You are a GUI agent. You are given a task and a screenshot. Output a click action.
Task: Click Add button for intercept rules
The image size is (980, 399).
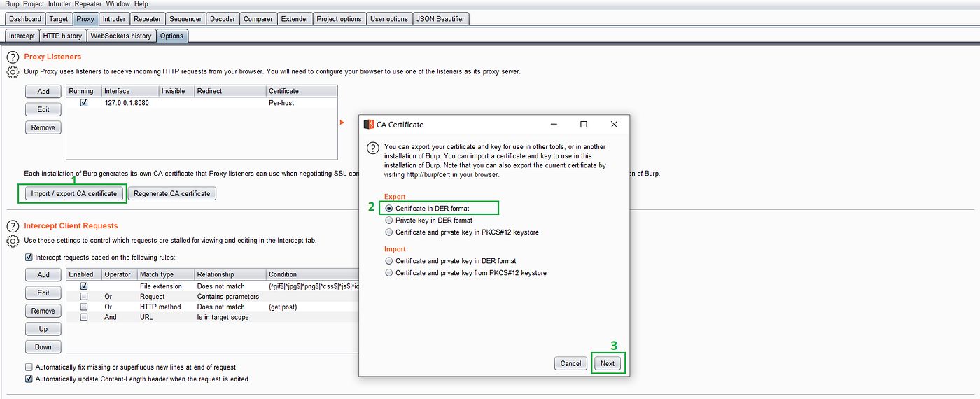[43, 275]
